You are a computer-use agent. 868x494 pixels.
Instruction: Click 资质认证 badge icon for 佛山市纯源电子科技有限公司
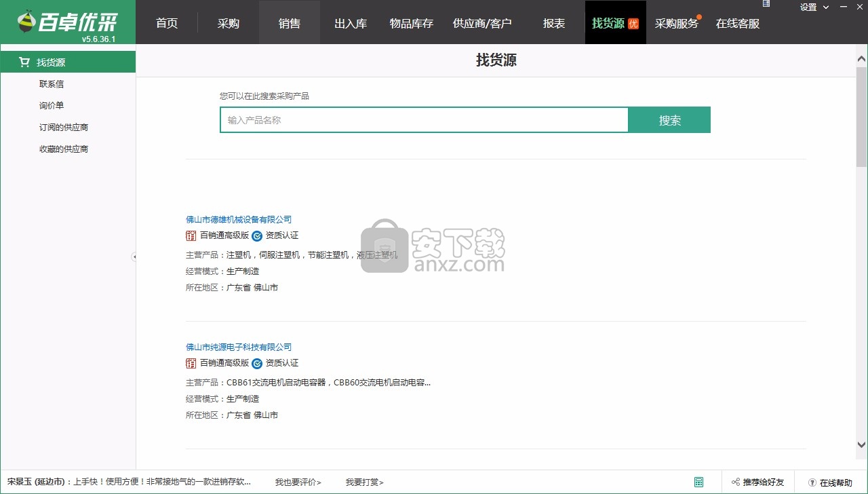[x=257, y=364]
